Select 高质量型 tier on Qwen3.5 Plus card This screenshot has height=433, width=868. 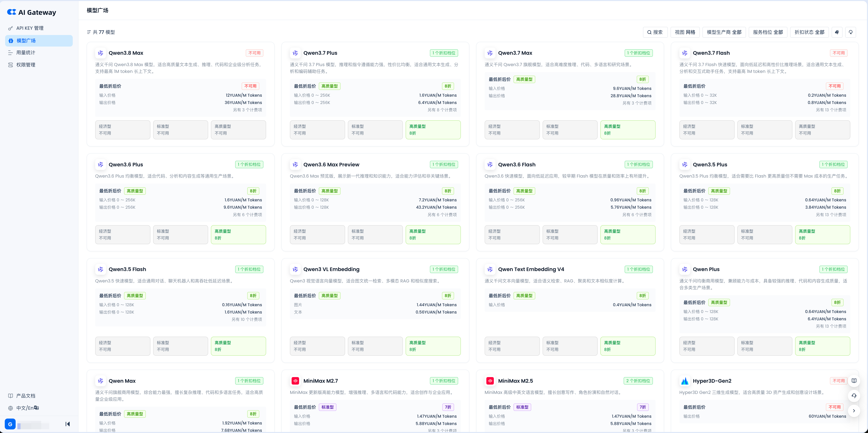click(x=822, y=235)
